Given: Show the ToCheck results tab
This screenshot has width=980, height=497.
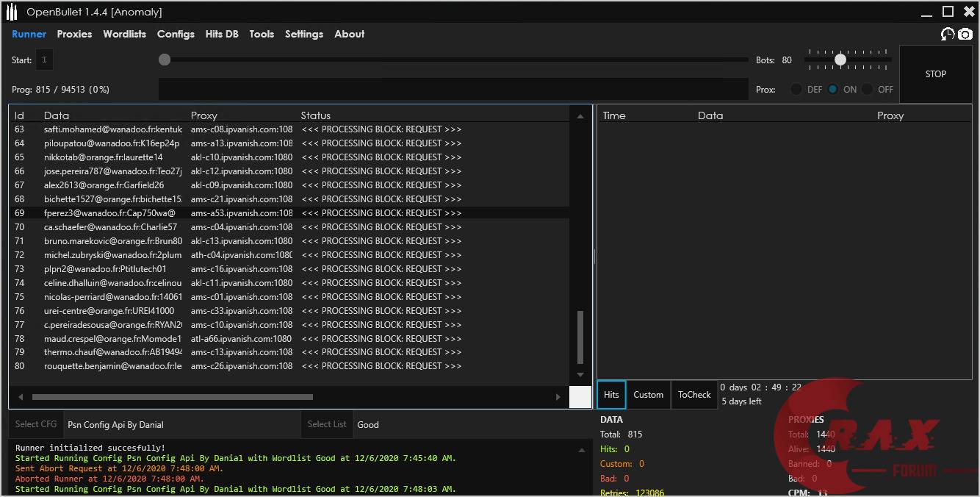Looking at the screenshot, I should click(x=694, y=395).
